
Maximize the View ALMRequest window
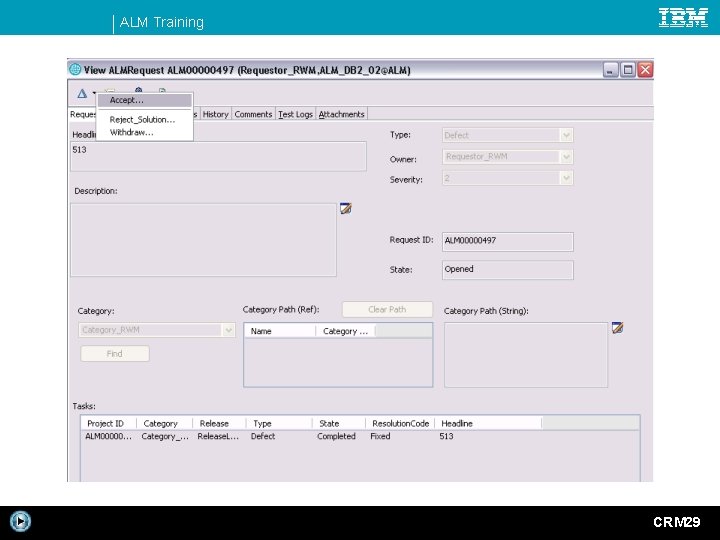(628, 70)
